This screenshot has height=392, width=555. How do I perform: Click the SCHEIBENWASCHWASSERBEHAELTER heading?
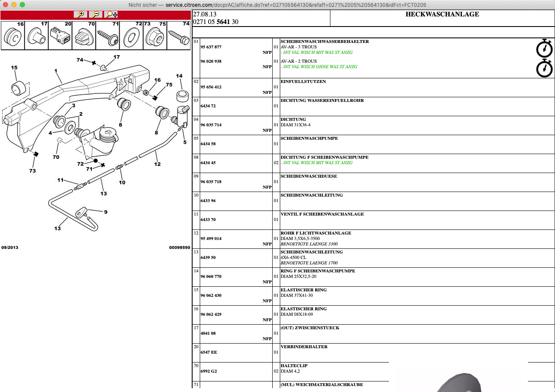(324, 41)
